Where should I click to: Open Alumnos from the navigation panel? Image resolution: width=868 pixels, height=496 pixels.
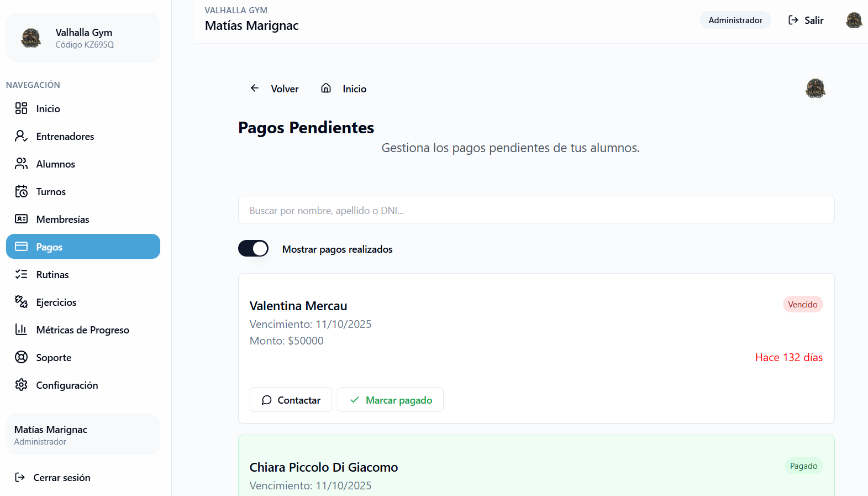pyautogui.click(x=55, y=164)
